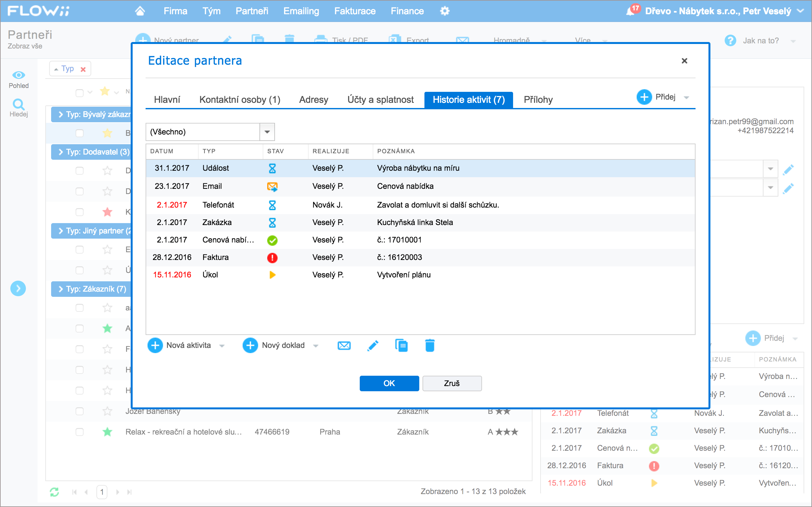Switch to the Adresy tab

(313, 100)
